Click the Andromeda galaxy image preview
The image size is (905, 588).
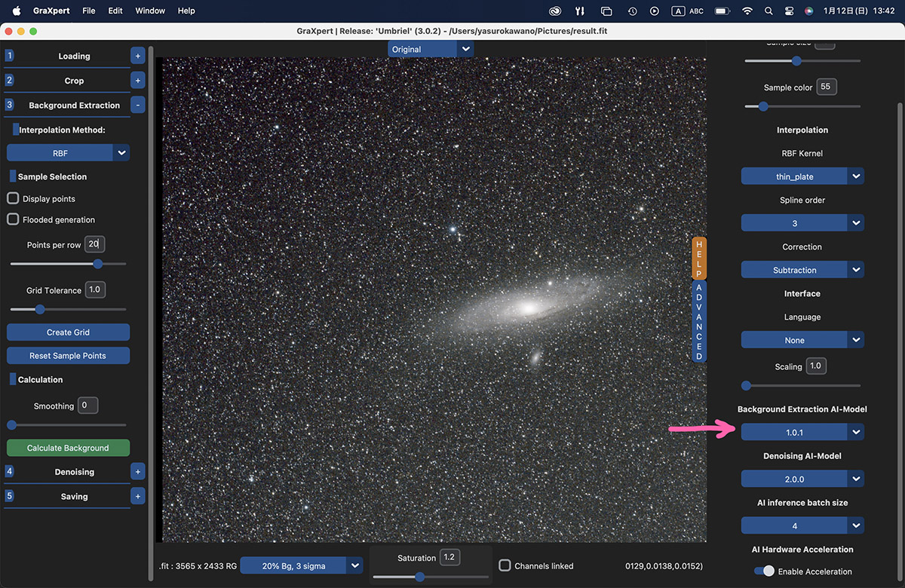[x=434, y=300]
